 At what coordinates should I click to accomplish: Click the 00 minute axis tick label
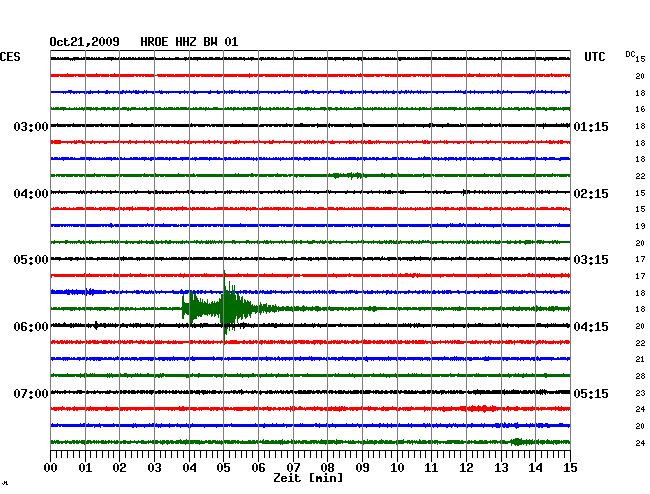pyautogui.click(x=51, y=468)
